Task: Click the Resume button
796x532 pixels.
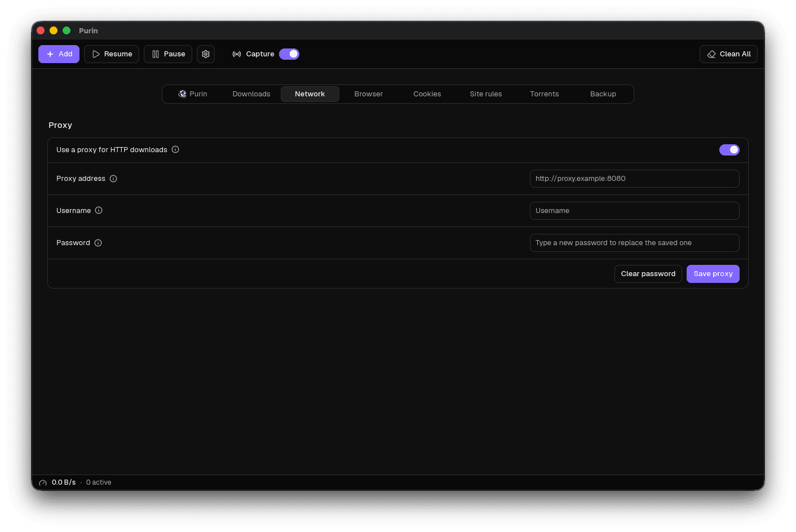Action: point(112,54)
